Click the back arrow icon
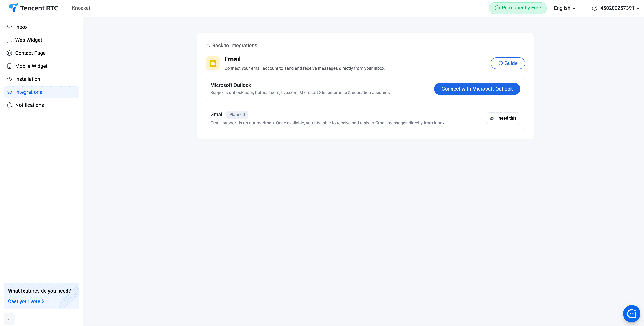644x326 pixels. coord(208,46)
